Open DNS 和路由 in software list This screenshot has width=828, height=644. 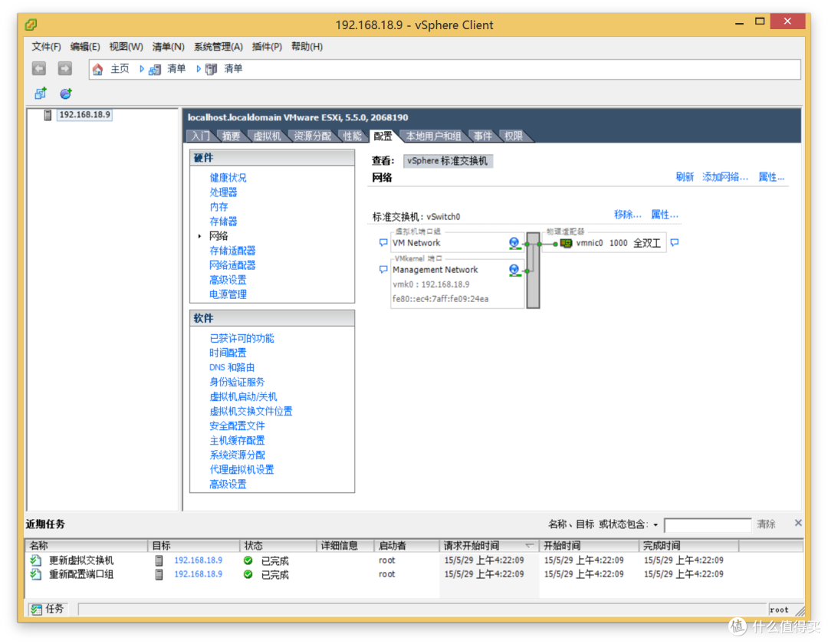coord(232,367)
